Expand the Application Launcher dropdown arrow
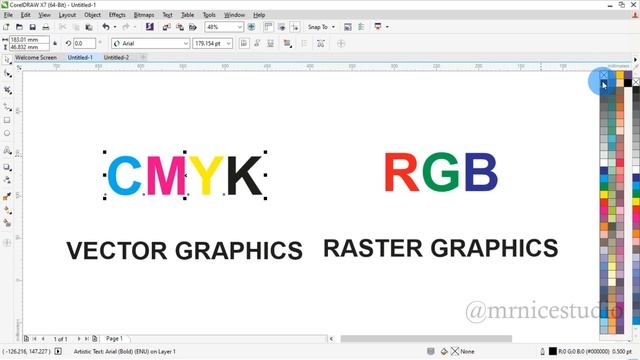Image resolution: width=640 pixels, height=360 pixels. 387,27
